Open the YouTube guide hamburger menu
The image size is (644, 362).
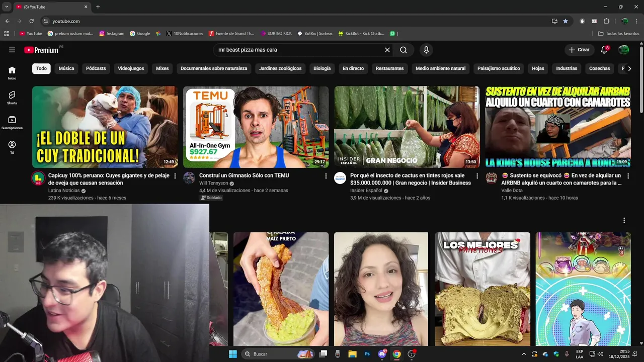click(12, 50)
